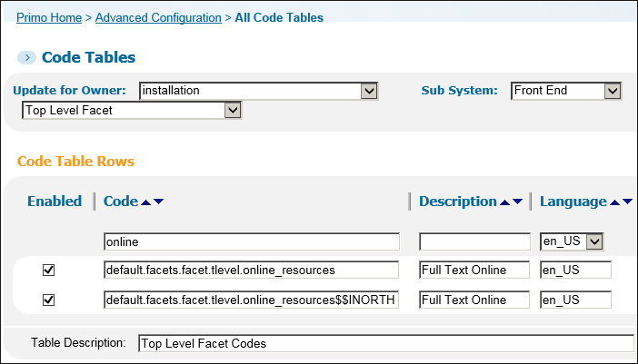Sort Description column descending arrow
The width and height of the screenshot is (638, 364).
click(x=517, y=202)
